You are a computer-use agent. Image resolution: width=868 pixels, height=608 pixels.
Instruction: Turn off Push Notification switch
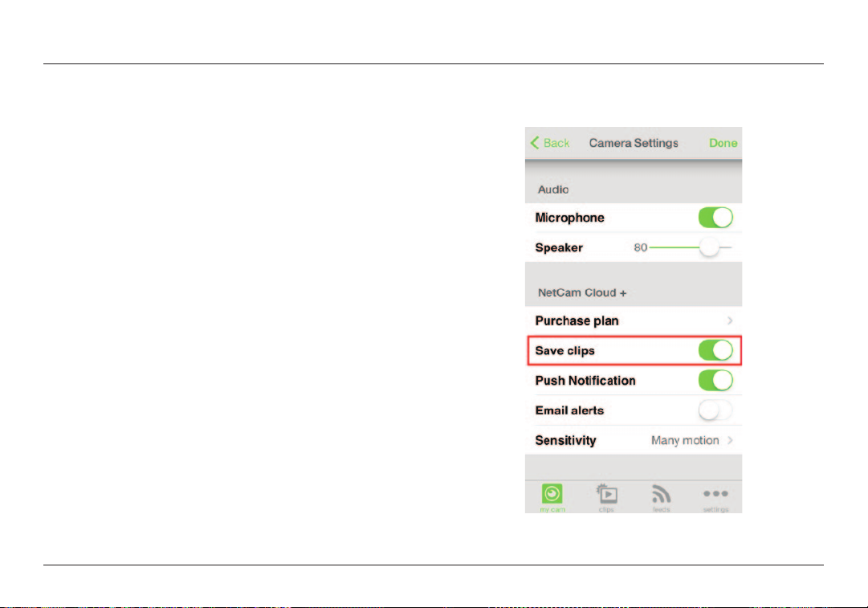[x=715, y=381]
